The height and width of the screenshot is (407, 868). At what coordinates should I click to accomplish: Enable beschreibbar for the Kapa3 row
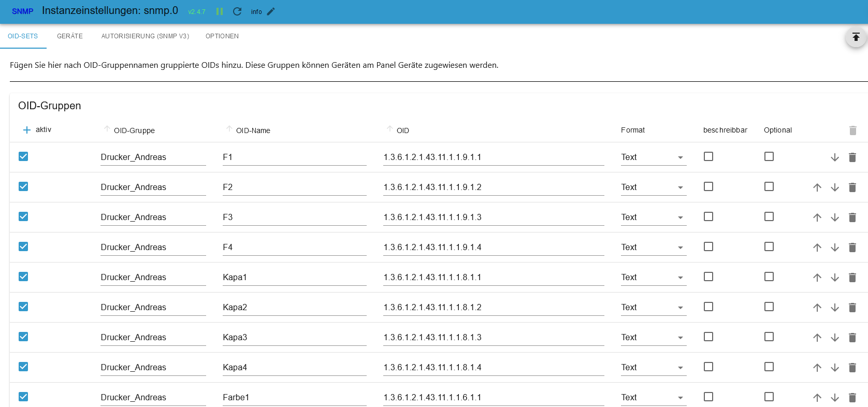click(x=708, y=337)
